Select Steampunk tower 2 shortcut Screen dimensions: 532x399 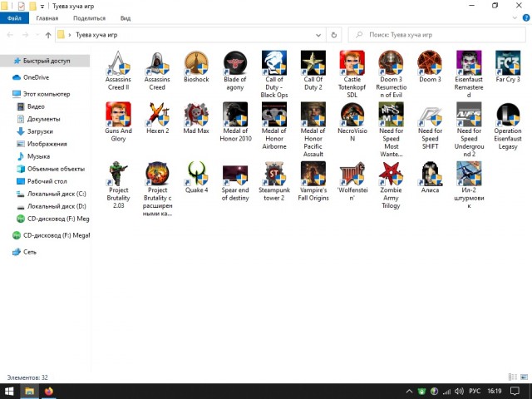[x=274, y=181]
